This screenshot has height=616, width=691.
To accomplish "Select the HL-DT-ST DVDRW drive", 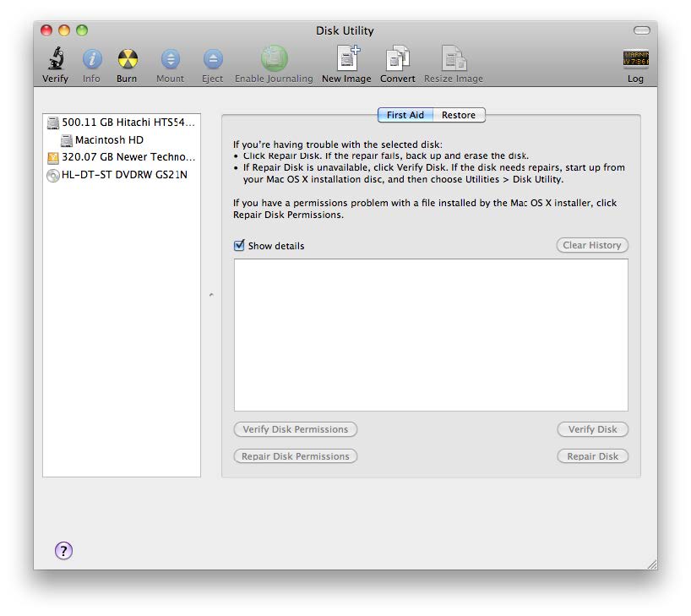I will (x=123, y=175).
